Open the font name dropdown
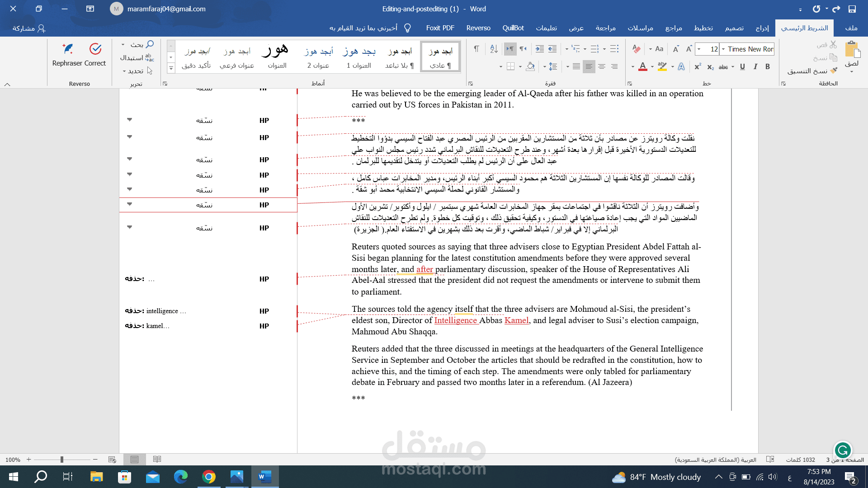This screenshot has width=868, height=488. coord(723,49)
